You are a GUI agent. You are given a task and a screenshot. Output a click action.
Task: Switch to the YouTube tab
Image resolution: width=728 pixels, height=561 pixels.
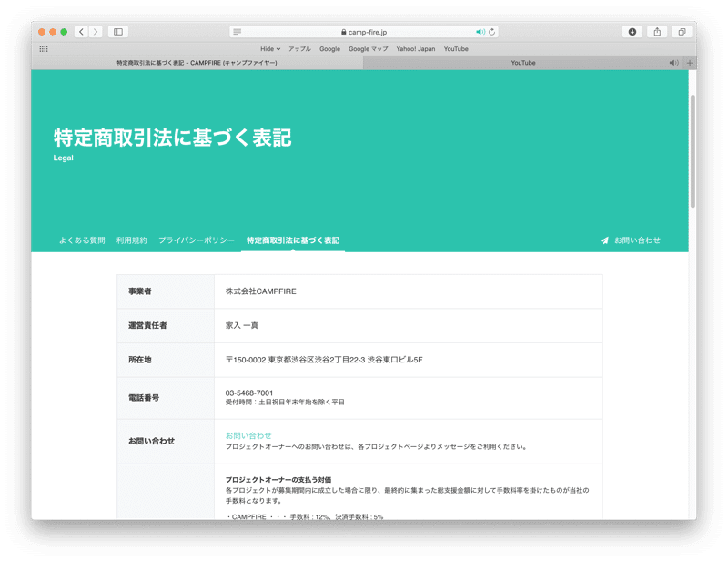523,63
